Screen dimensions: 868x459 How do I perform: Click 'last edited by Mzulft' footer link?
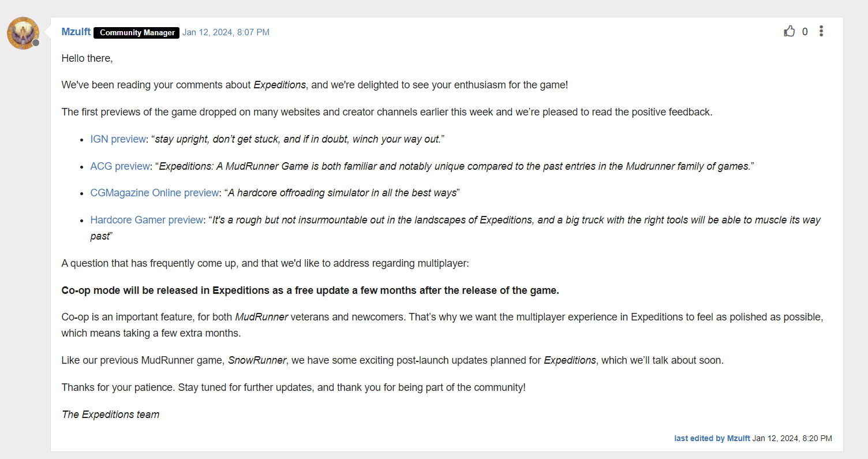tap(712, 438)
